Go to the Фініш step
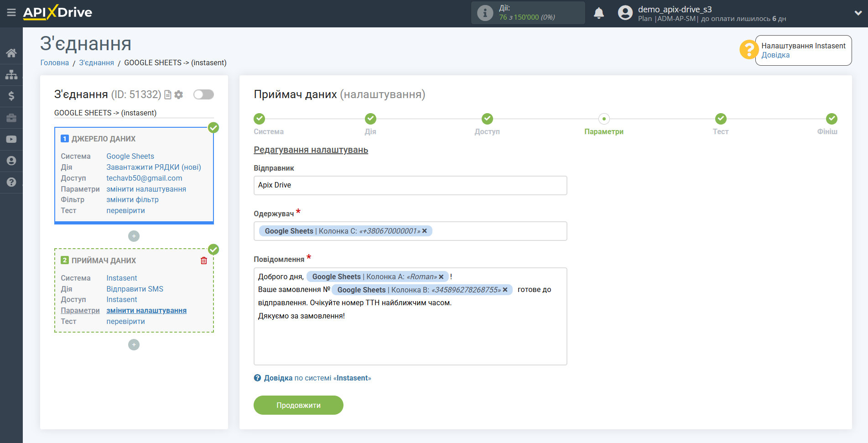Screen dimensions: 868x443 click(x=832, y=119)
